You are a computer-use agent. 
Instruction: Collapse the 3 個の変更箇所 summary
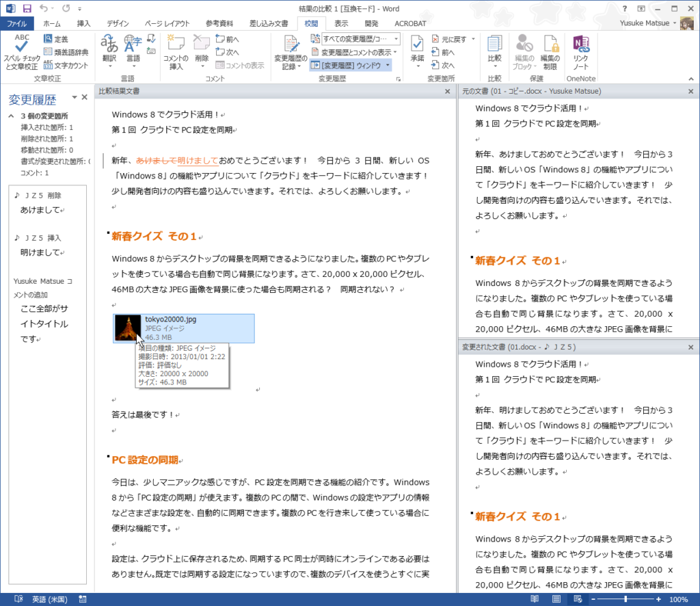(12, 116)
